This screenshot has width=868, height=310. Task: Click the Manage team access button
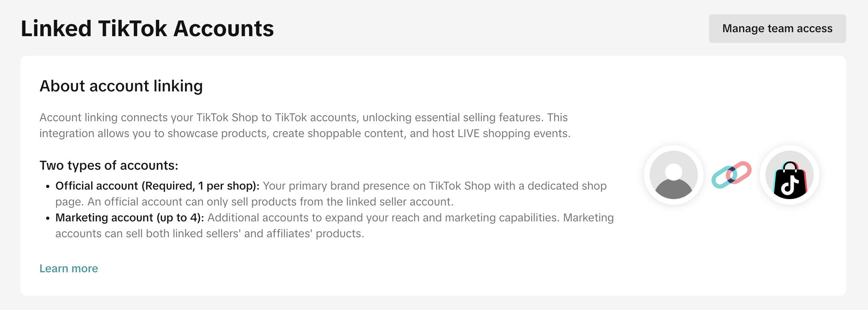click(777, 29)
